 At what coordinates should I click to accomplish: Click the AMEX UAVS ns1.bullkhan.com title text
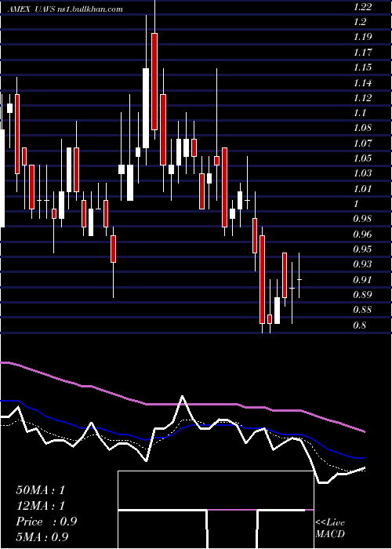click(x=65, y=9)
